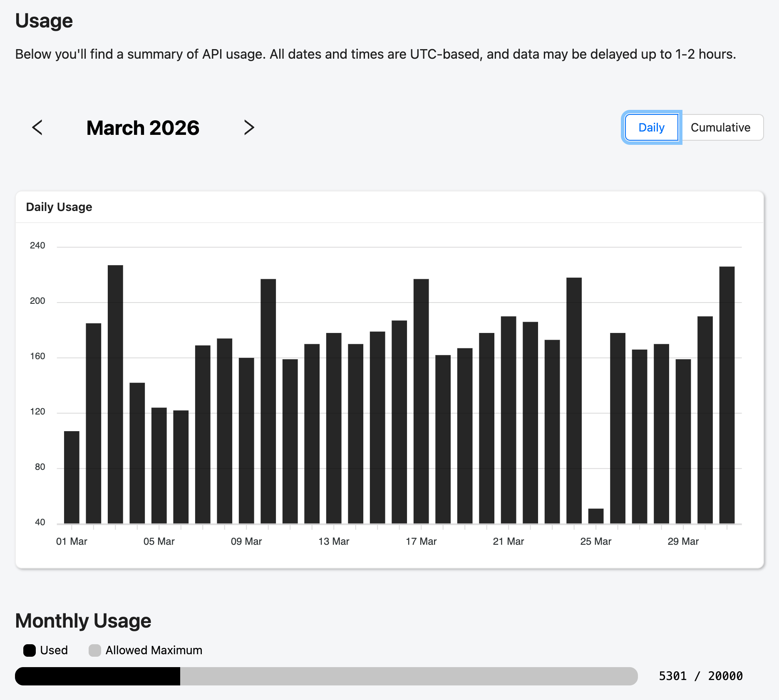Click the 13 Mar axis label
This screenshot has height=700, width=779.
(x=334, y=541)
